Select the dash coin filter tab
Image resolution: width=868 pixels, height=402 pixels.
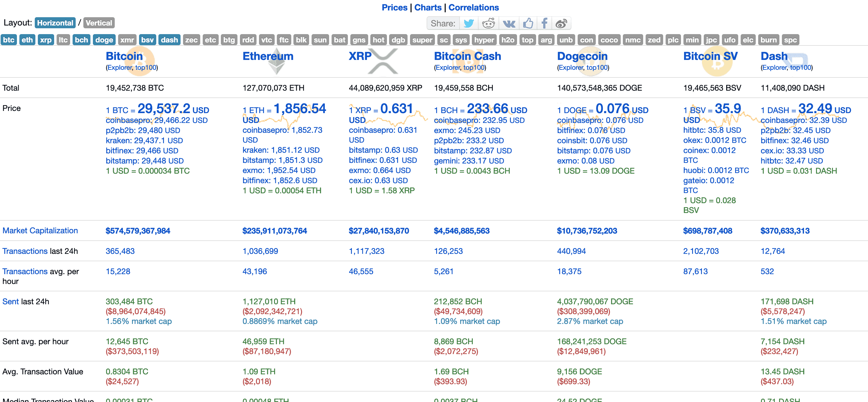169,39
